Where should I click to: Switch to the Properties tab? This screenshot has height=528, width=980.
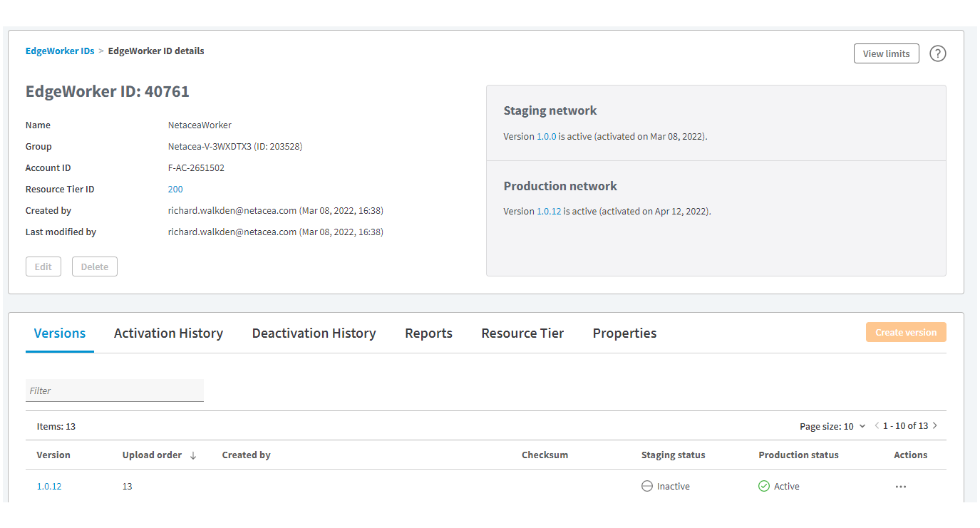(x=624, y=333)
